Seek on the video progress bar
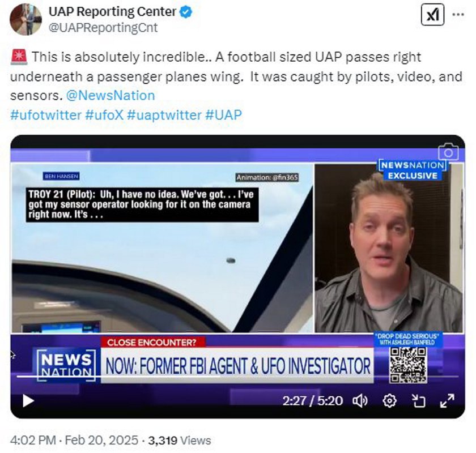 point(237,377)
